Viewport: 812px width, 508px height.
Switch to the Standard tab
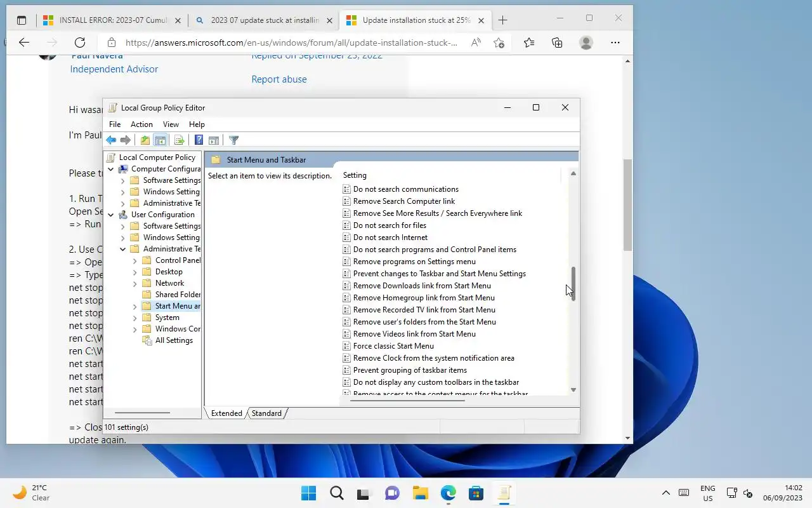click(x=266, y=413)
